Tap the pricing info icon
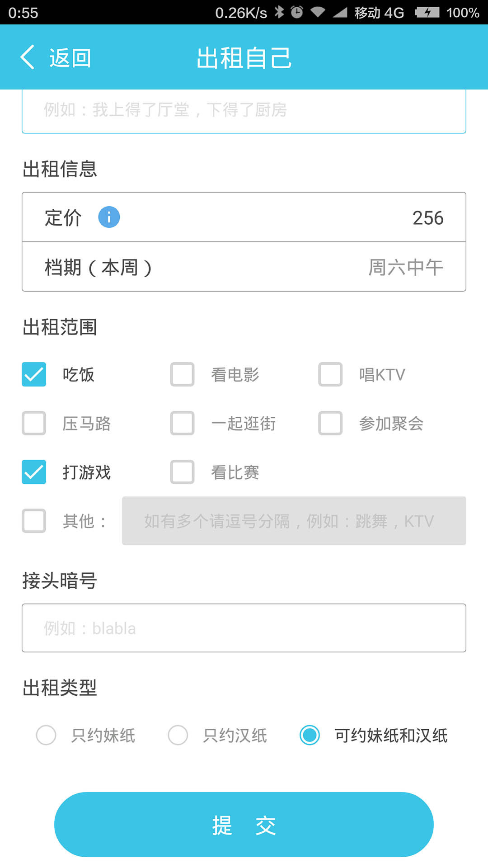Viewport: 488px width, 868px height. click(x=109, y=217)
